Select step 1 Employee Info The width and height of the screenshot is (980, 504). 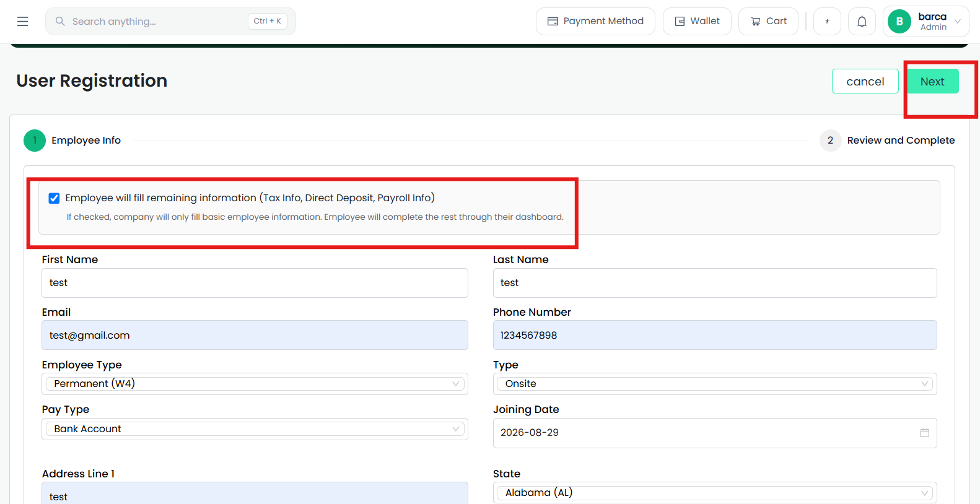tap(72, 141)
